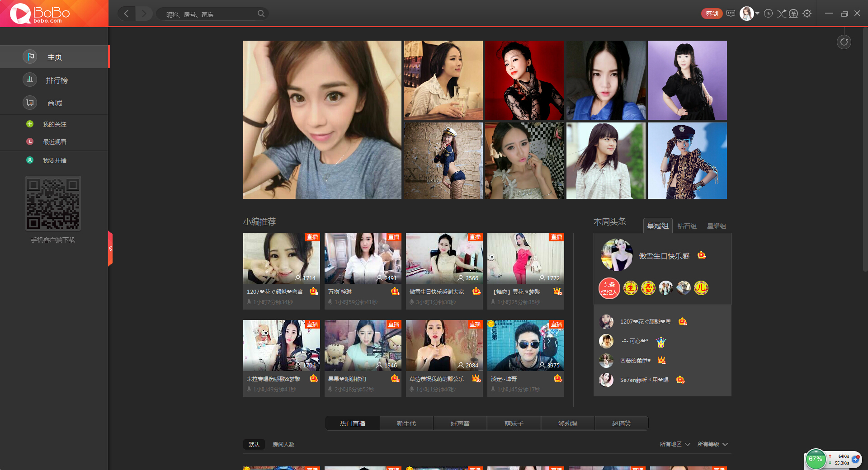Collapse the sidebar with red arrow handle

click(110, 248)
